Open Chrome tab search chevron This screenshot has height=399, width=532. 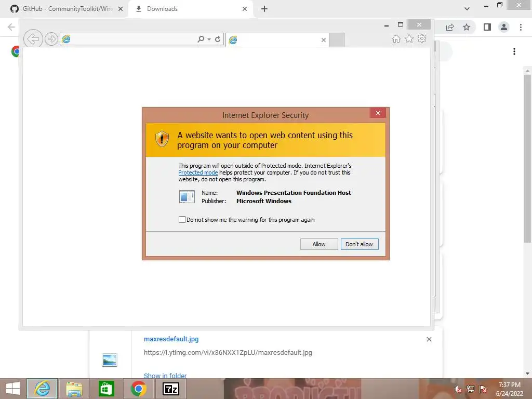[467, 9]
